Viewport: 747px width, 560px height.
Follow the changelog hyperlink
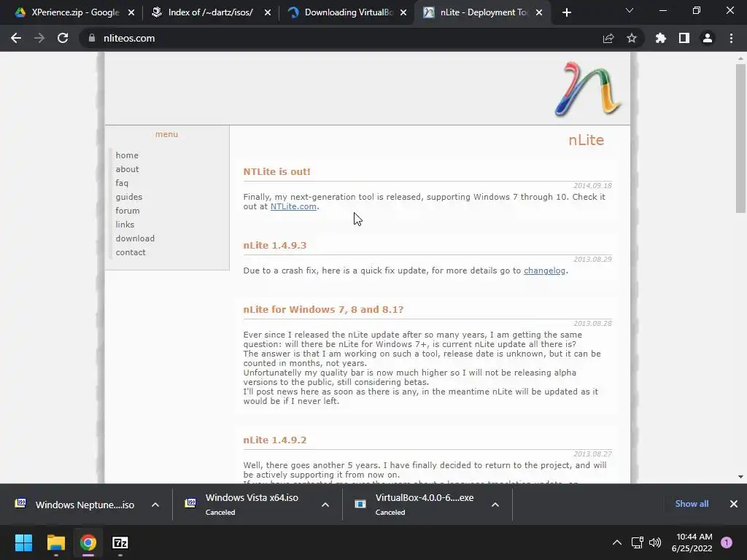[x=544, y=271]
